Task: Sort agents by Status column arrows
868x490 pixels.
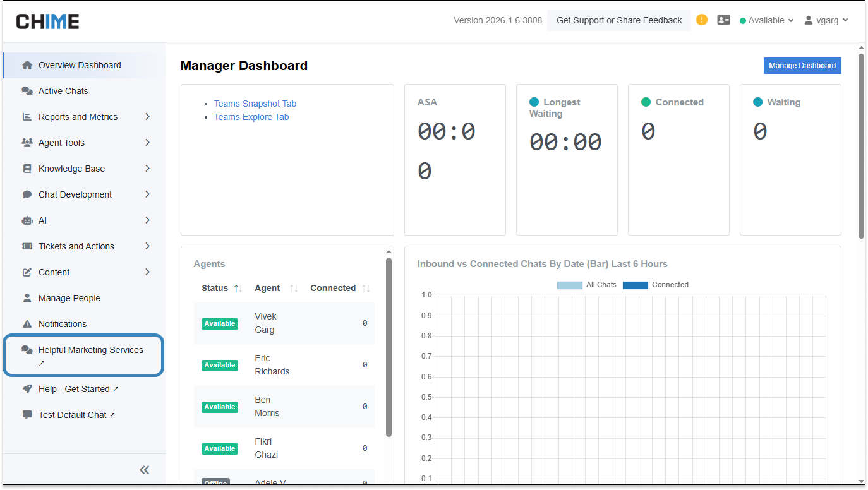Action: [x=238, y=289]
